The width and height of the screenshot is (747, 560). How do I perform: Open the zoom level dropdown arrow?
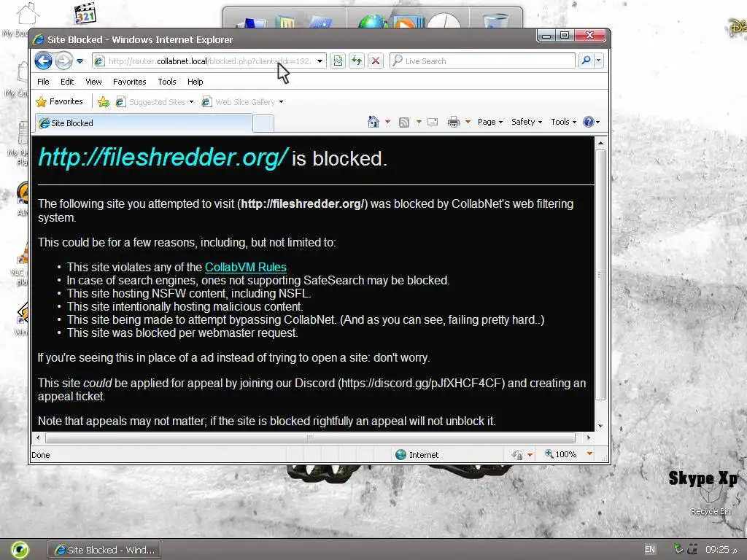[x=589, y=454]
